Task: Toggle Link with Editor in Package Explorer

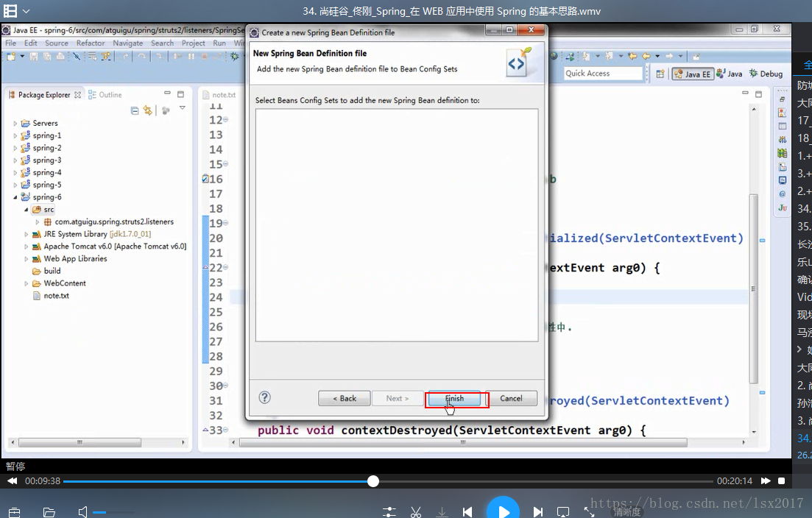Action: pyautogui.click(x=147, y=110)
